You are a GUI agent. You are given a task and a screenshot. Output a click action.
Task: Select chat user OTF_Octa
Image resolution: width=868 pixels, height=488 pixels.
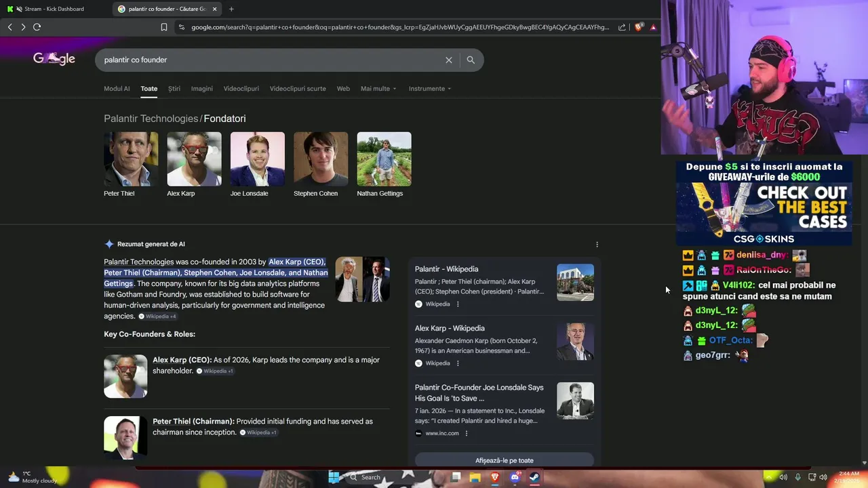click(730, 340)
